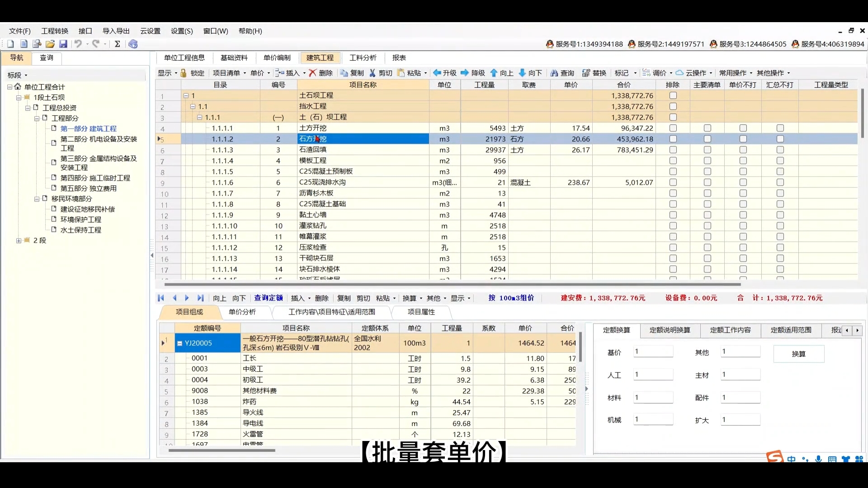This screenshot has height=488, width=868.
Task: Switch to the 定额工作内容 tab
Action: click(731, 330)
